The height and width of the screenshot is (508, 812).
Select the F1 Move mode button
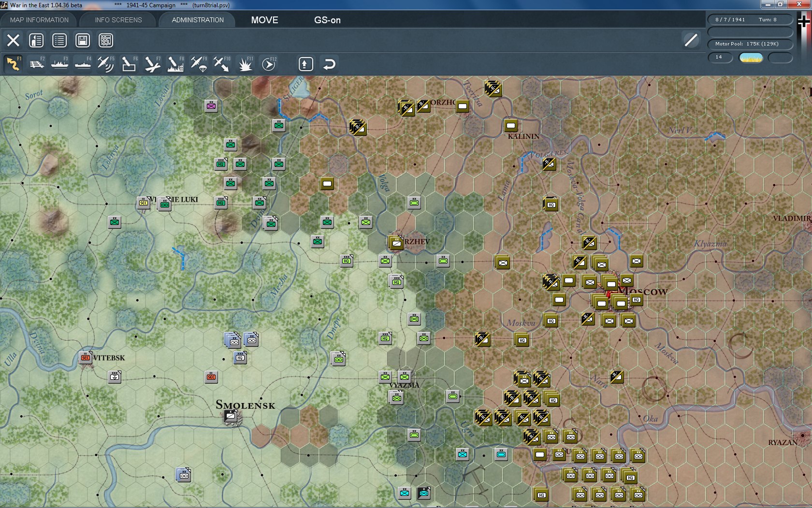coord(13,64)
